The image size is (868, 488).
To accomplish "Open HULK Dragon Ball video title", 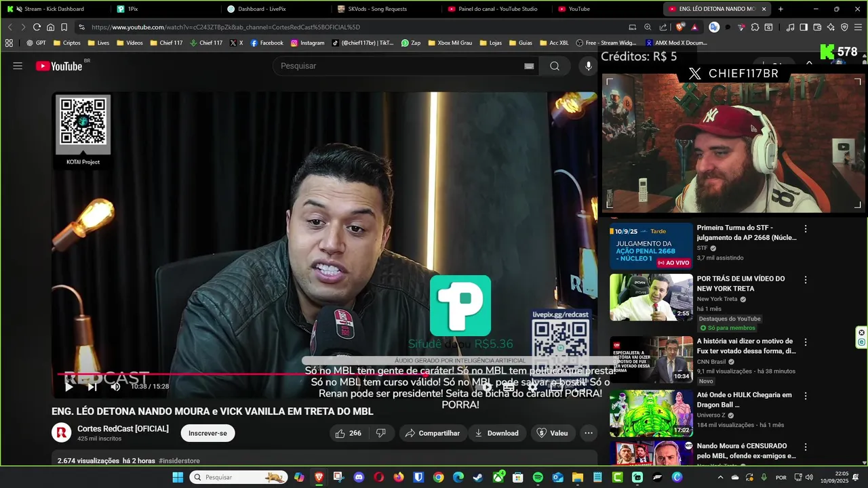I will [x=744, y=400].
